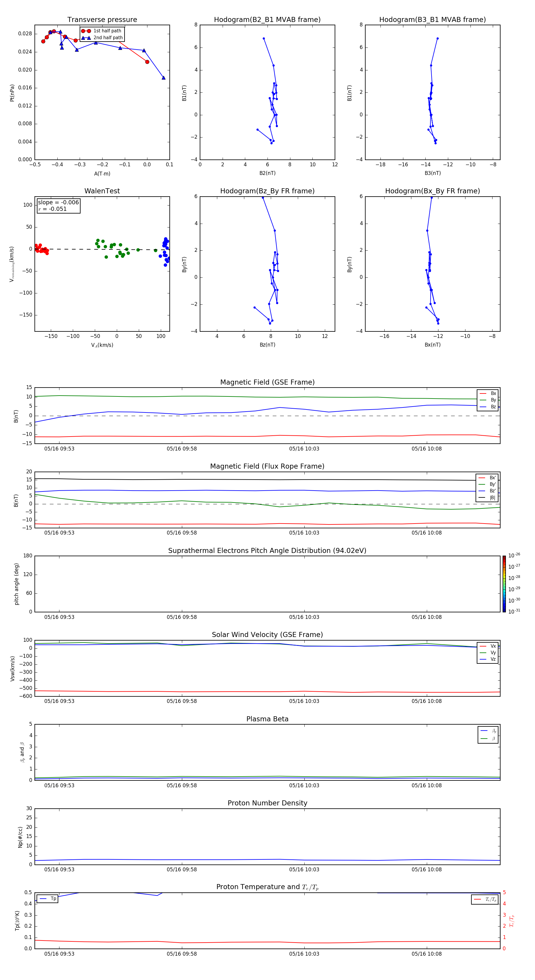Click the 'Hodogram(Bx_By FR frame)' title
The image size is (535, 980).
432,191
